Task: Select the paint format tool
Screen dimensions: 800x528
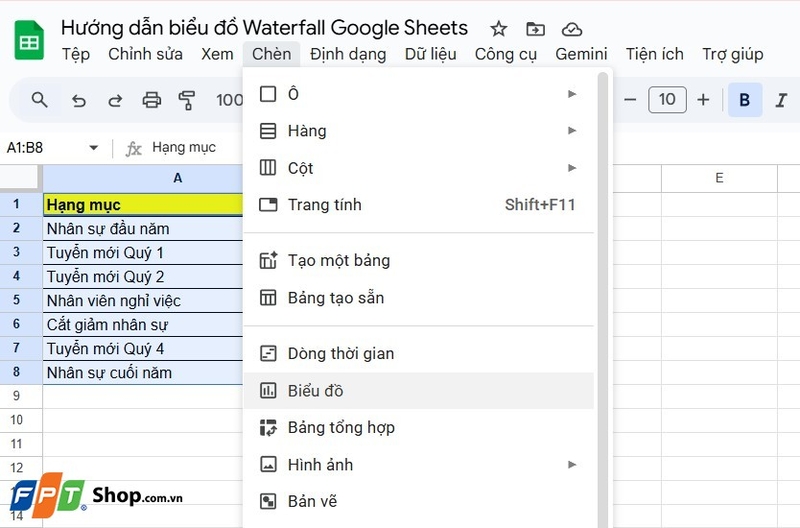Action: [x=187, y=100]
